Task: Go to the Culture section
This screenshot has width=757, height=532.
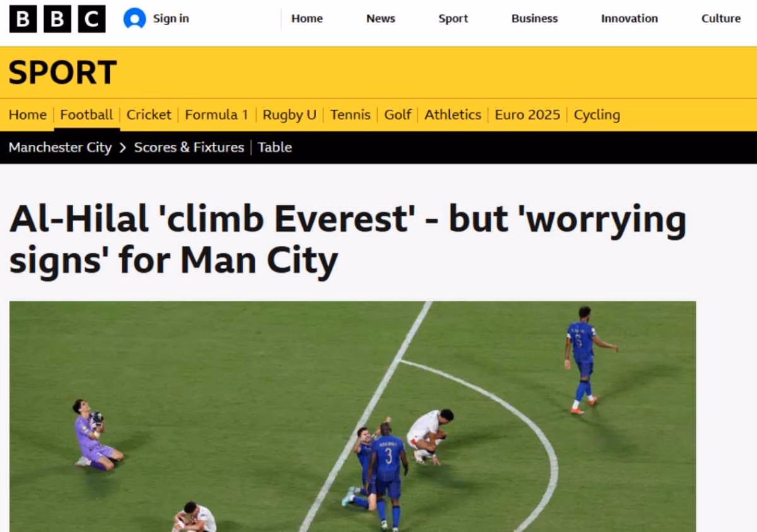Action: point(721,19)
